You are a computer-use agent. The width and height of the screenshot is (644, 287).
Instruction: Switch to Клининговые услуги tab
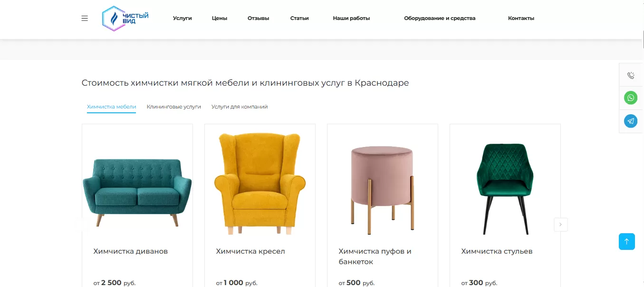point(174,107)
